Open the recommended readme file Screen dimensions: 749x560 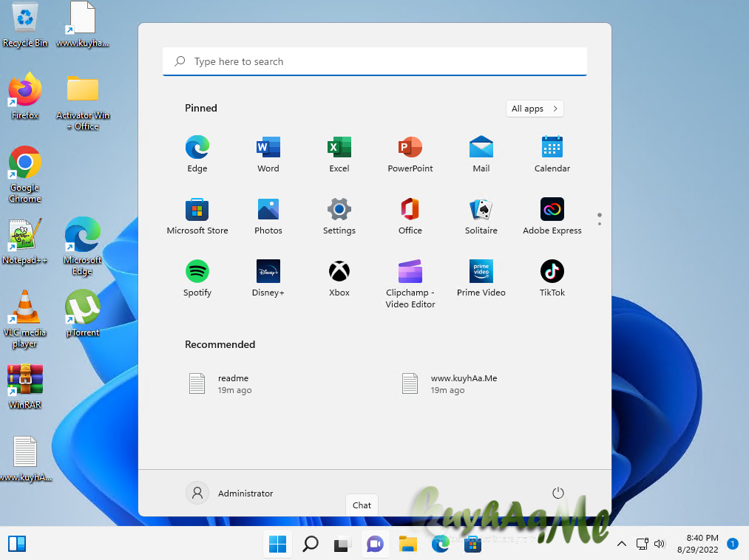(x=220, y=384)
